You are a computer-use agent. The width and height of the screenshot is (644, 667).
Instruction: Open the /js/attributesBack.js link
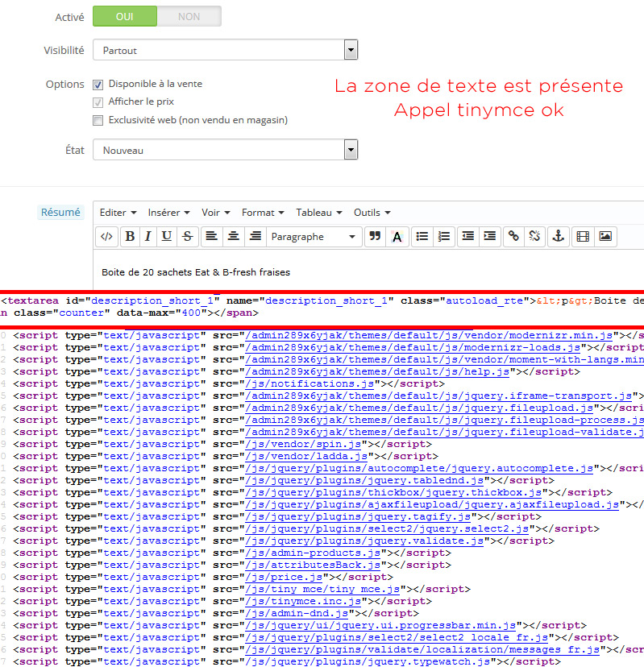[313, 565]
